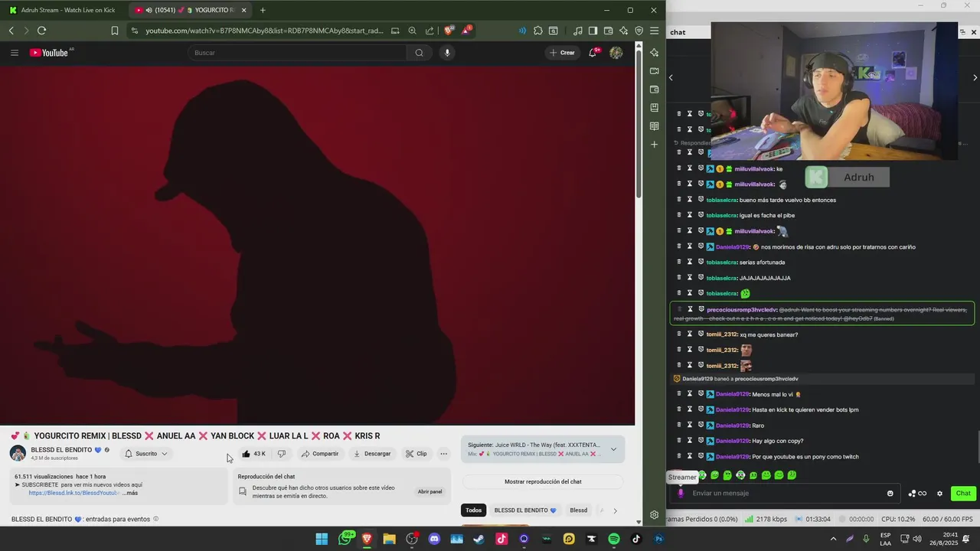Image resolution: width=980 pixels, height=551 pixels.
Task: Send message with green Chat button
Action: (963, 494)
